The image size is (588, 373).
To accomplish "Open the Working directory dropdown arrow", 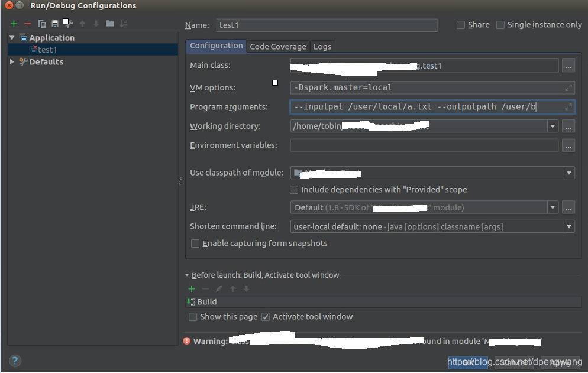I will coord(553,127).
